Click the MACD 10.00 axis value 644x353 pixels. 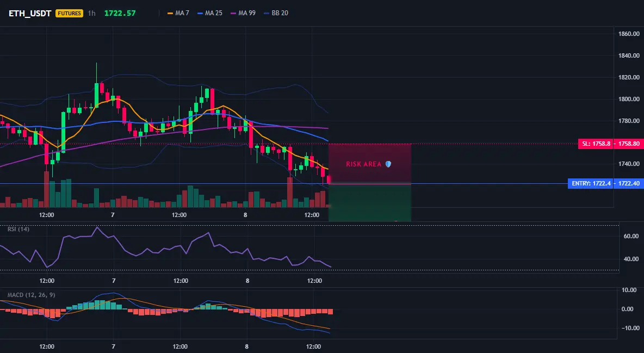(629, 290)
